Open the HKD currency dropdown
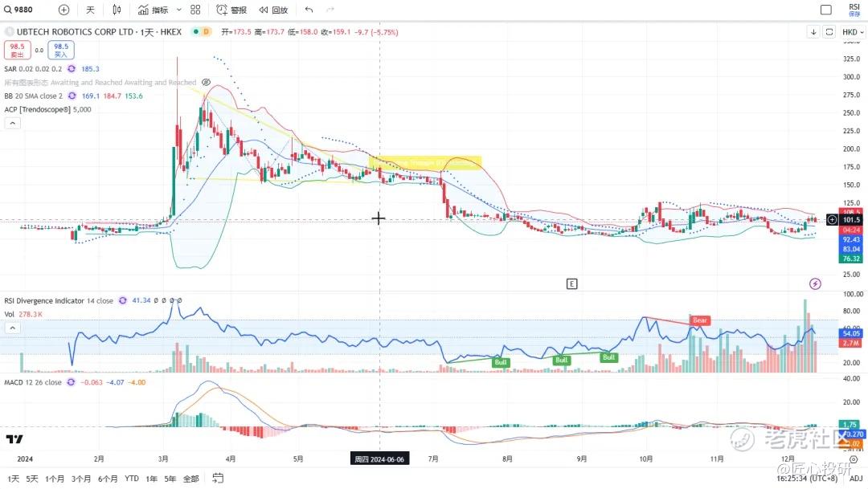The height and width of the screenshot is (489, 868). [853, 32]
